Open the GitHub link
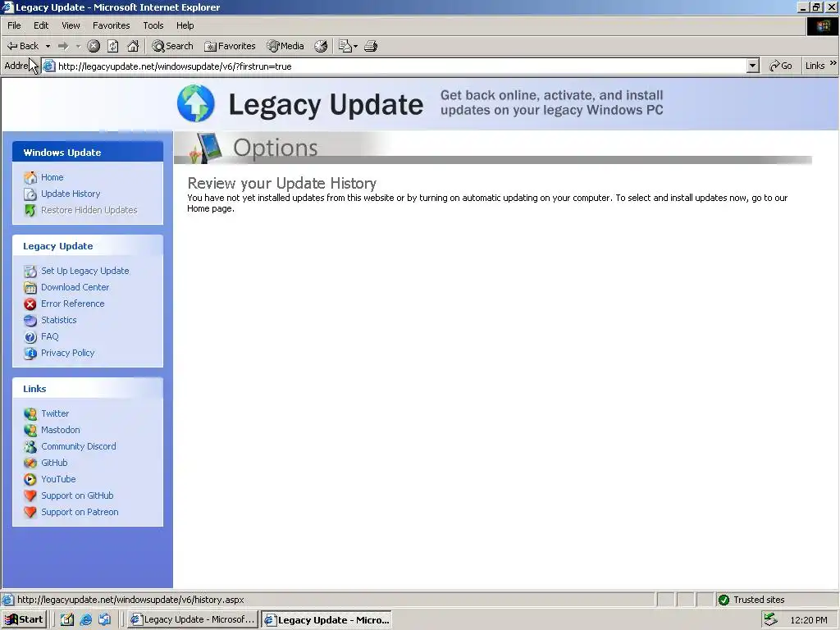 click(x=54, y=463)
